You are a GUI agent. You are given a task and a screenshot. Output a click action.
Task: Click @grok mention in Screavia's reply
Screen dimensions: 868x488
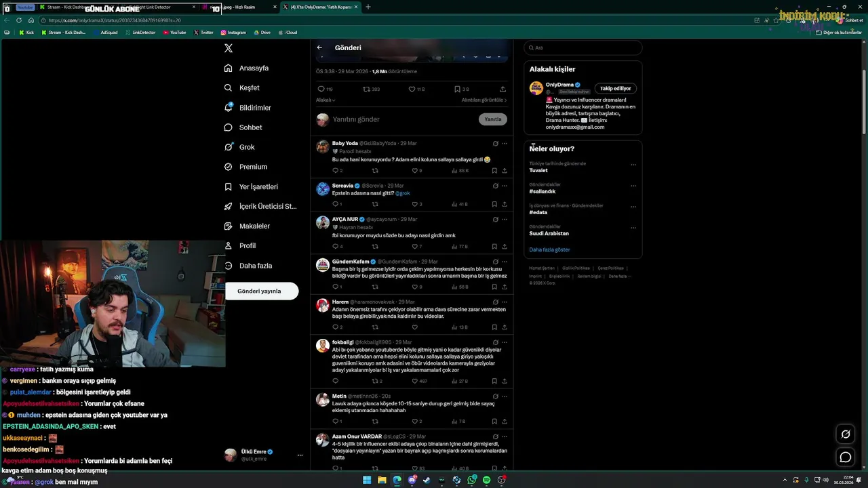(403, 193)
